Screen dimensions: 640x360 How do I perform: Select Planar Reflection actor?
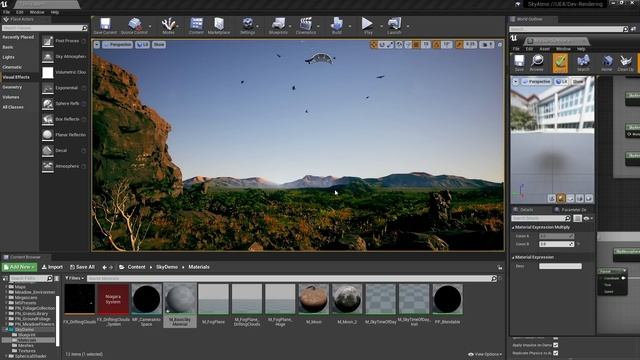[64, 135]
